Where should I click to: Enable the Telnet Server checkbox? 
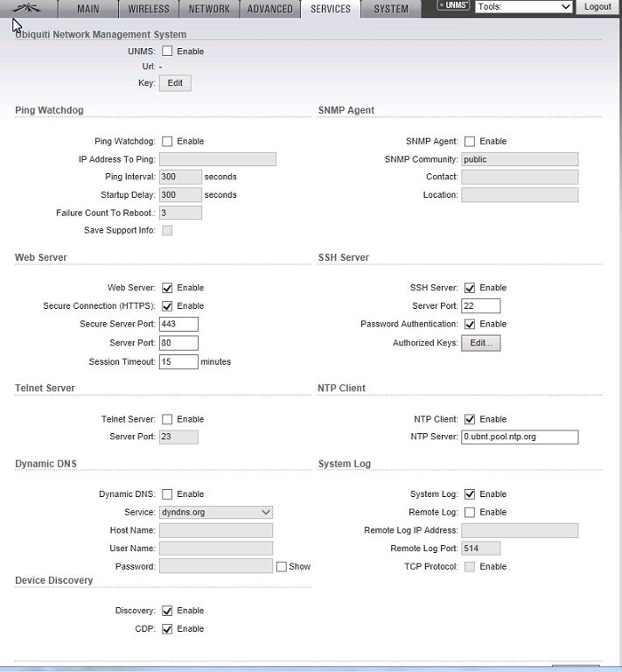(x=167, y=420)
